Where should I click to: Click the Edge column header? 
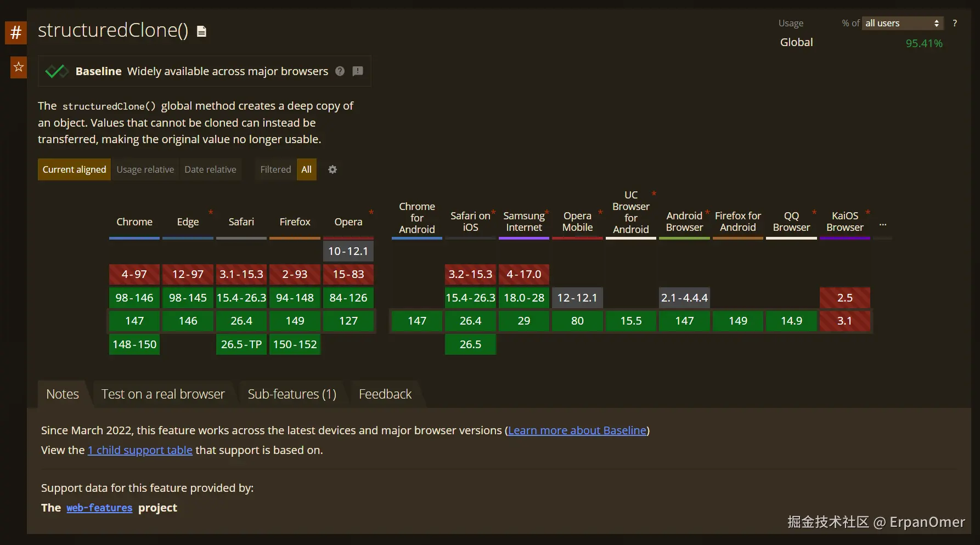tap(188, 222)
